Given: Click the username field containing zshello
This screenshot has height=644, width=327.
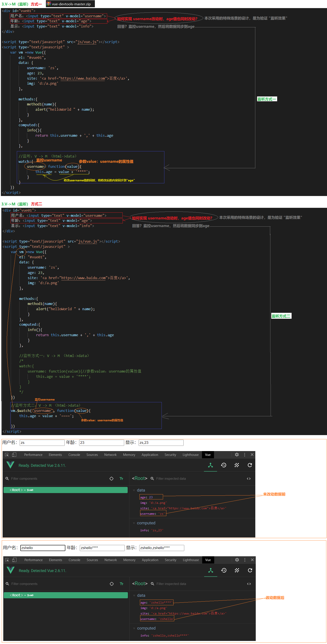Looking at the screenshot, I should tap(43, 548).
